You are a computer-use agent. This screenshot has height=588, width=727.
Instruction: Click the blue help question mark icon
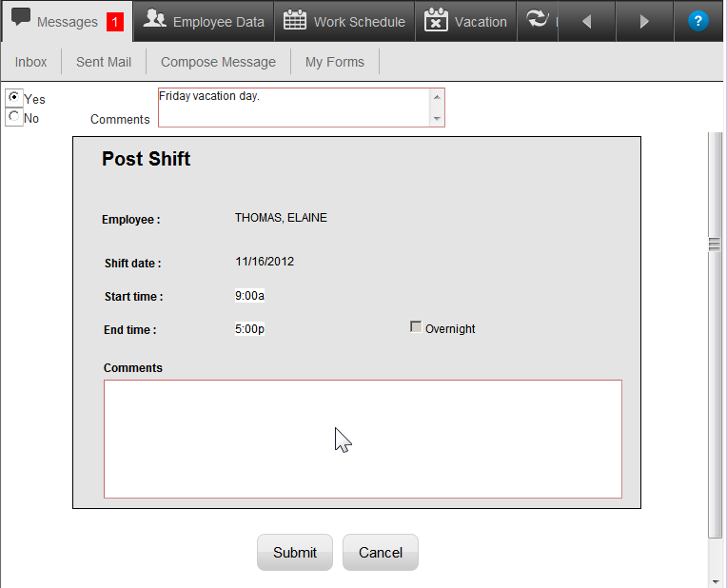point(698,21)
